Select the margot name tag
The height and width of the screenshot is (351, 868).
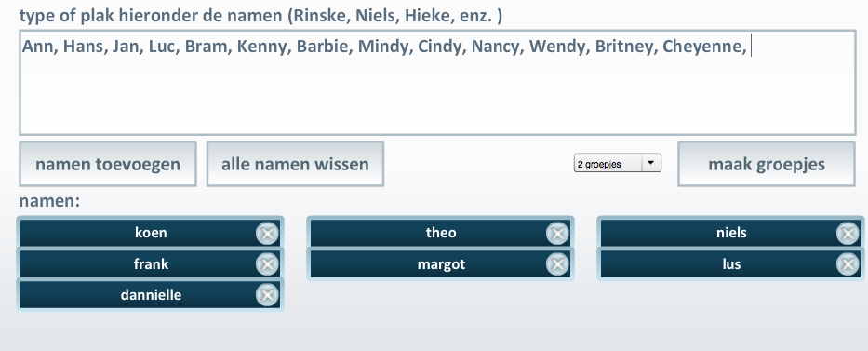tap(440, 264)
